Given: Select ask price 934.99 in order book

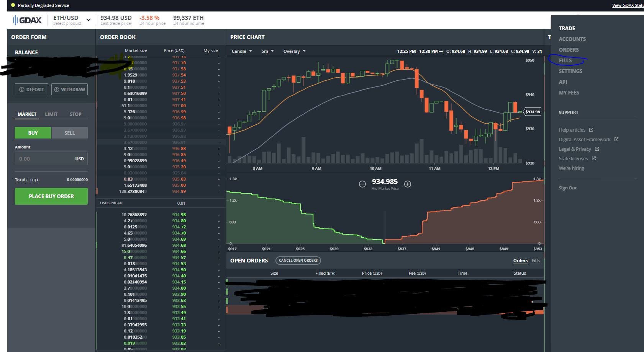Looking at the screenshot, I should click(179, 191).
